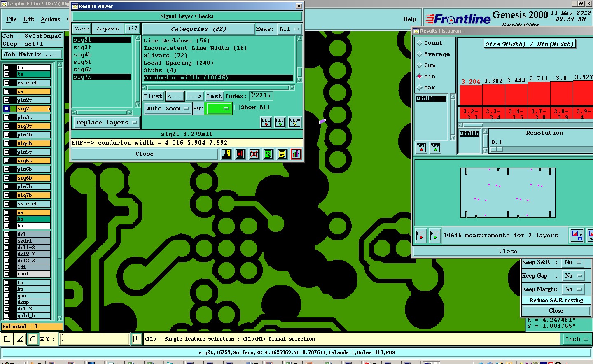Click the red measurement display icon
593x364 pixels.
[x=240, y=154]
